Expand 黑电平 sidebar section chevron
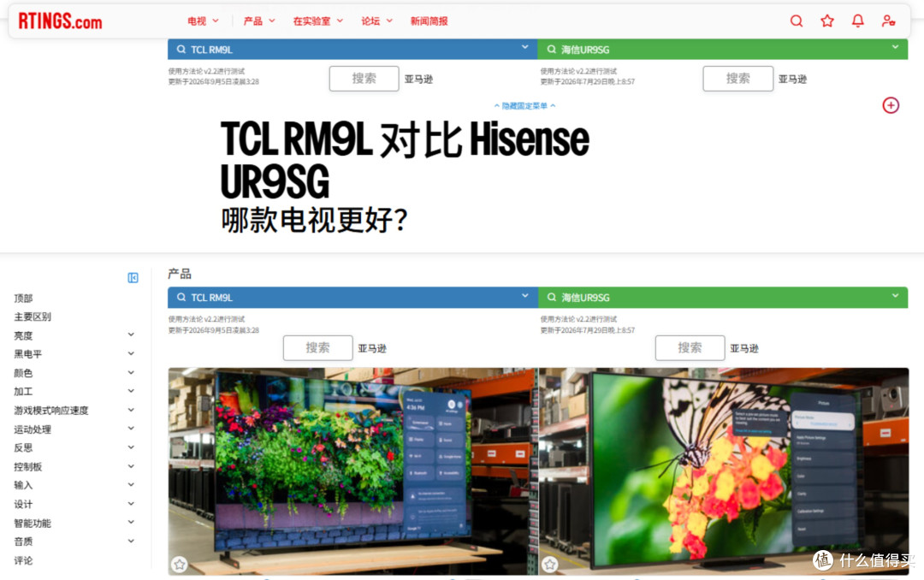Viewport: 924px width, 580px height. click(131, 353)
